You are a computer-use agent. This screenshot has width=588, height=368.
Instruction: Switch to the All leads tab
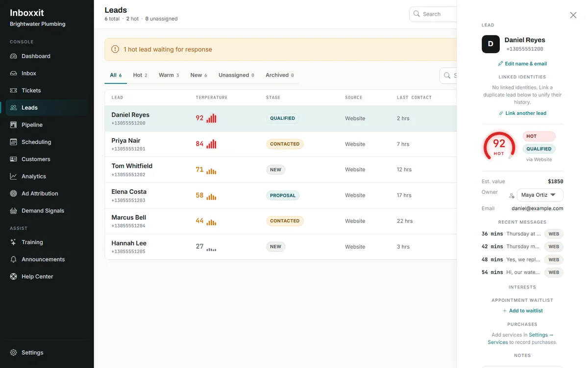(116, 75)
